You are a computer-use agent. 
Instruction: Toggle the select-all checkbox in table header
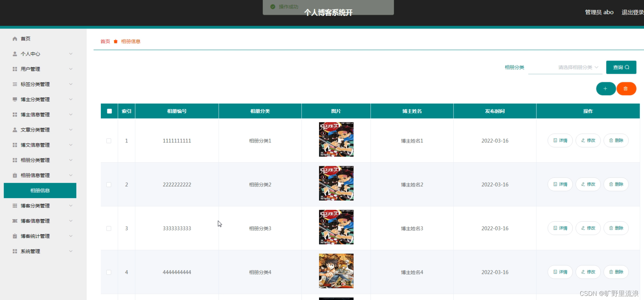109,111
